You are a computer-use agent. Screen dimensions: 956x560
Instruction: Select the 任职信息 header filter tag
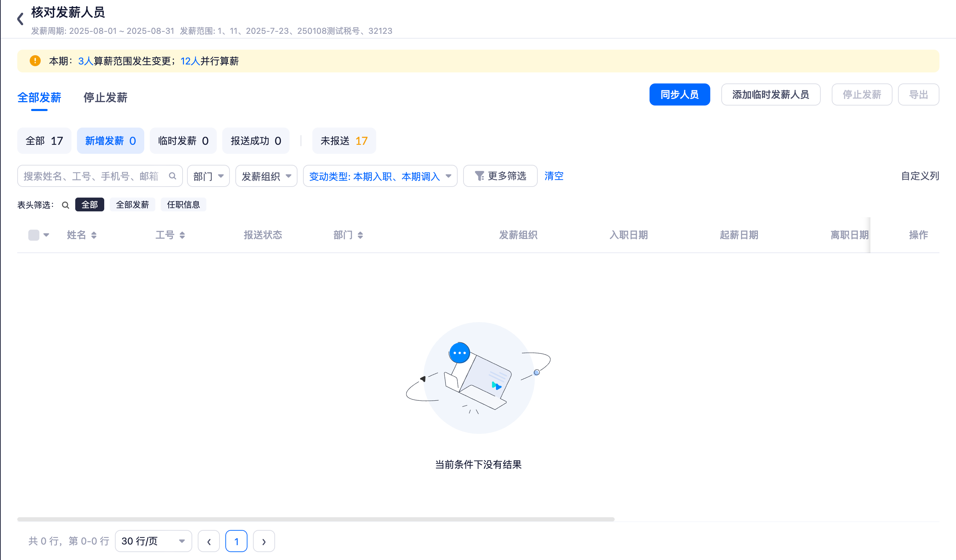coord(183,205)
